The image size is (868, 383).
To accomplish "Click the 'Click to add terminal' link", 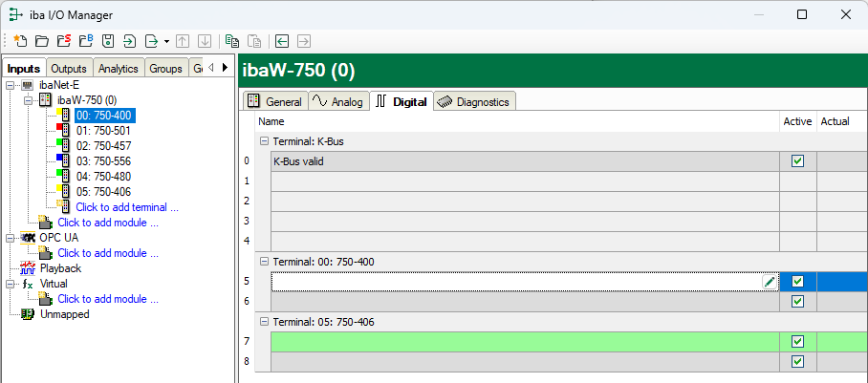I will (127, 207).
